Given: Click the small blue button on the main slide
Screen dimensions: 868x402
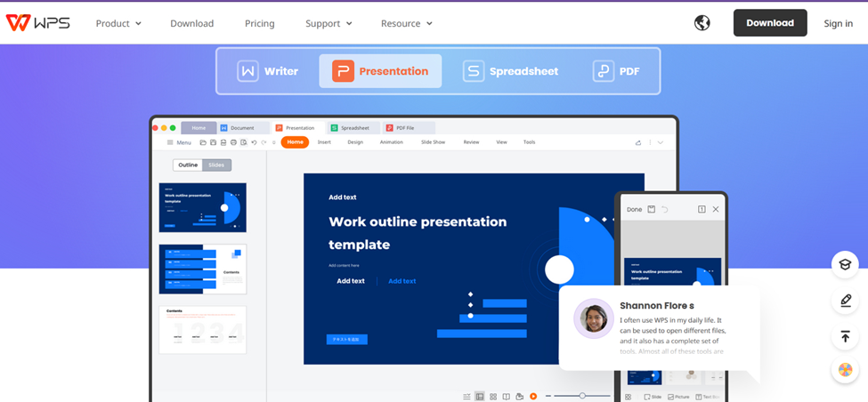Looking at the screenshot, I should [346, 340].
